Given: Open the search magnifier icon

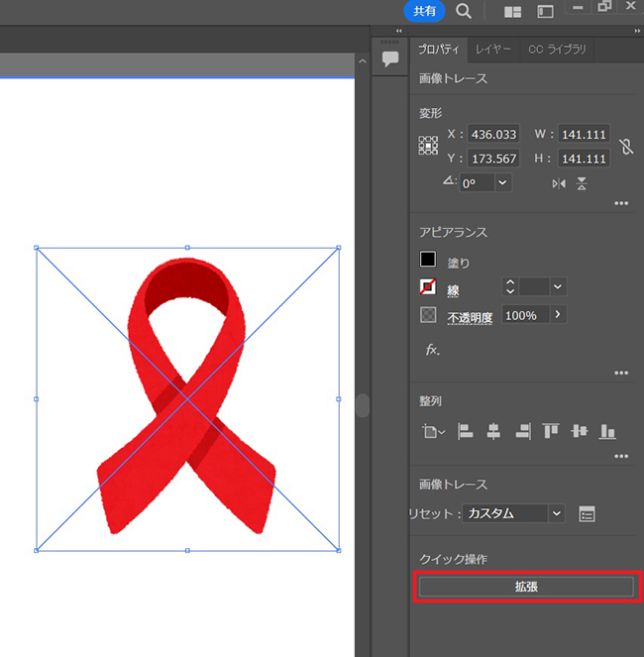Looking at the screenshot, I should pos(464,12).
